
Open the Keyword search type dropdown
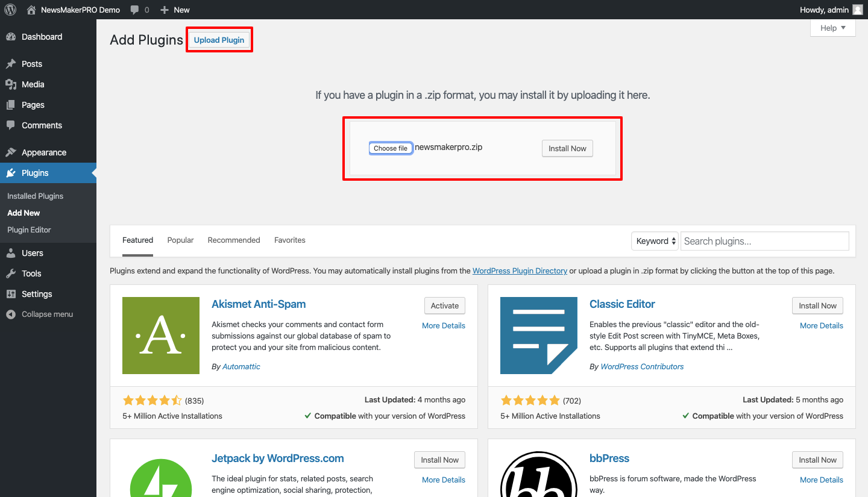tap(655, 241)
